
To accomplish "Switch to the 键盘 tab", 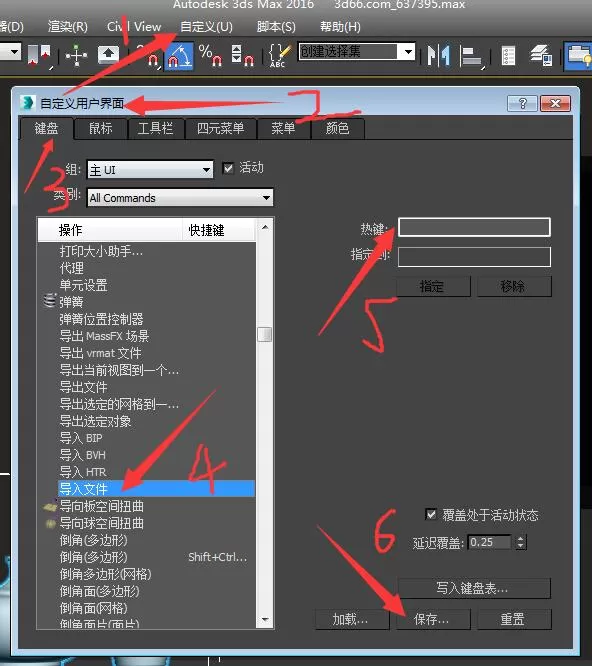I will [x=46, y=128].
